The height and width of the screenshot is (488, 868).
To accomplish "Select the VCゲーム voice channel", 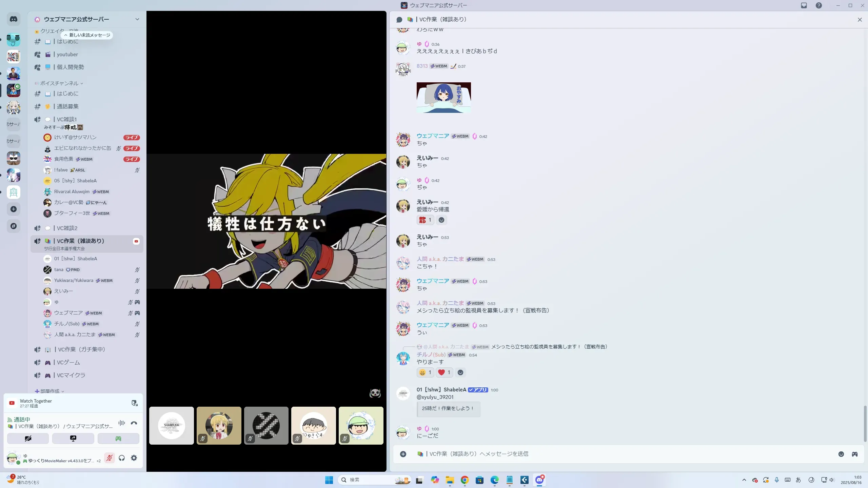I will click(68, 363).
